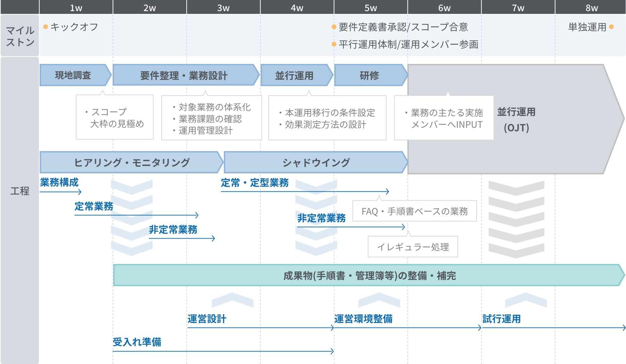Click the 定常業務 label
The height and width of the screenshot is (364, 626).
pyautogui.click(x=94, y=206)
